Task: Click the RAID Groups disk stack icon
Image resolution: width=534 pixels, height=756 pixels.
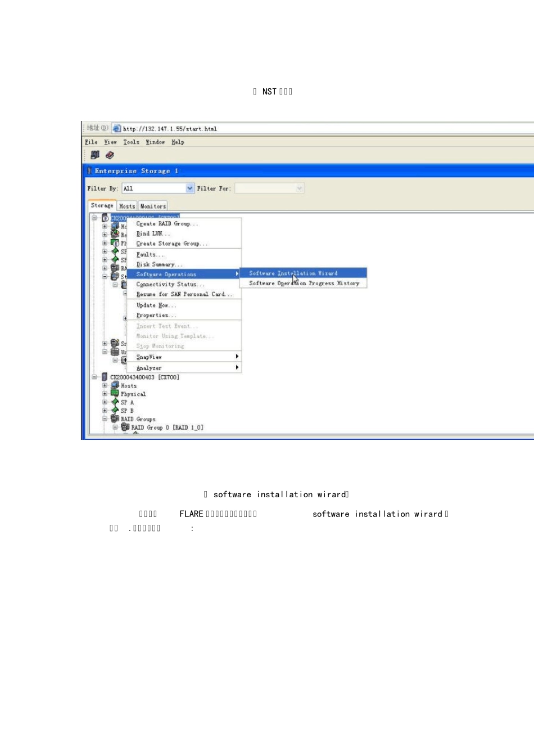Action: [115, 419]
